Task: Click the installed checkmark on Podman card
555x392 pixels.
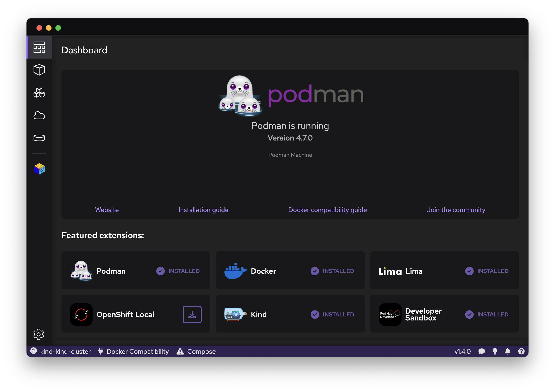Action: pyautogui.click(x=160, y=271)
